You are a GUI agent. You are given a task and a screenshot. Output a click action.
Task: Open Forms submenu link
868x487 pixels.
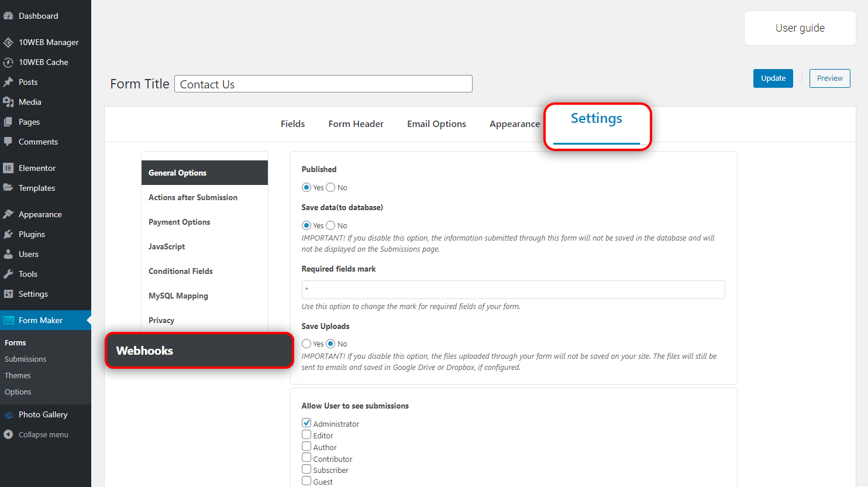point(15,342)
